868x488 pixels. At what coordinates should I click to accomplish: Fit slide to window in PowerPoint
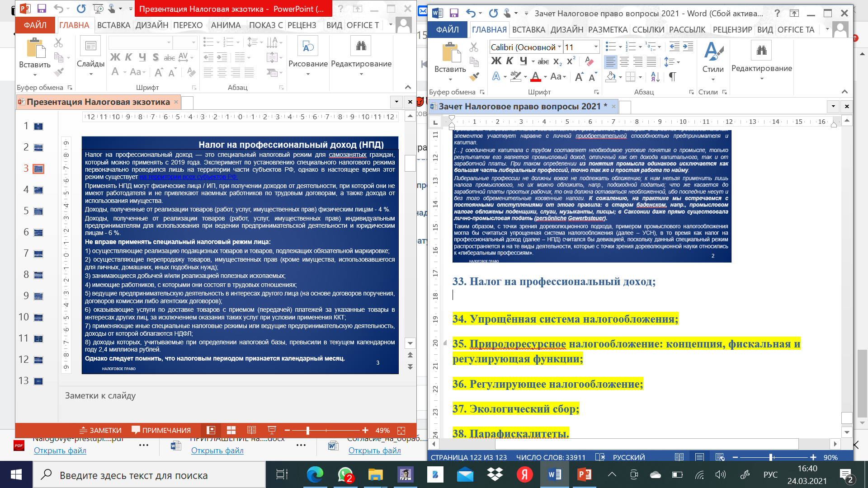401,430
